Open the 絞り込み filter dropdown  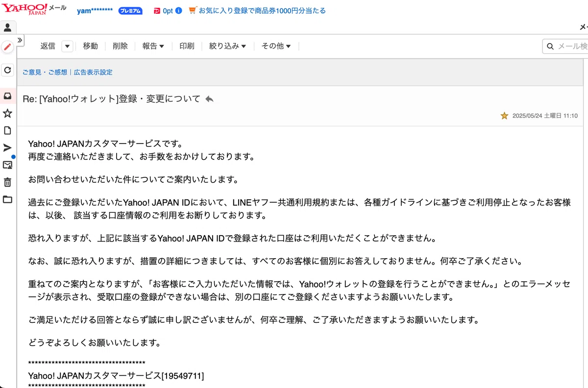click(227, 46)
